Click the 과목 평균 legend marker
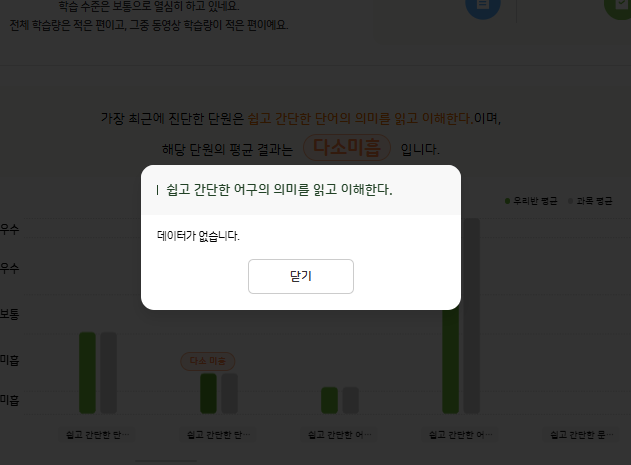 coord(571,201)
